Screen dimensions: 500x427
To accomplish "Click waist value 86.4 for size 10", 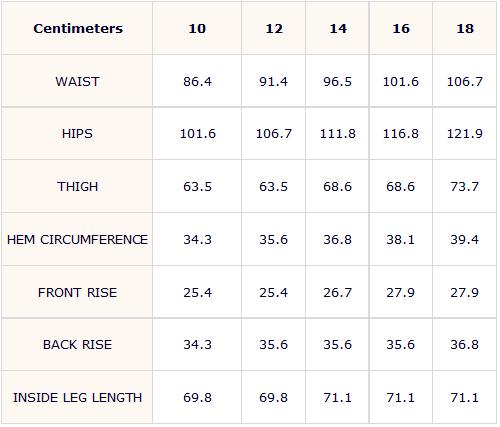I will (x=197, y=82).
